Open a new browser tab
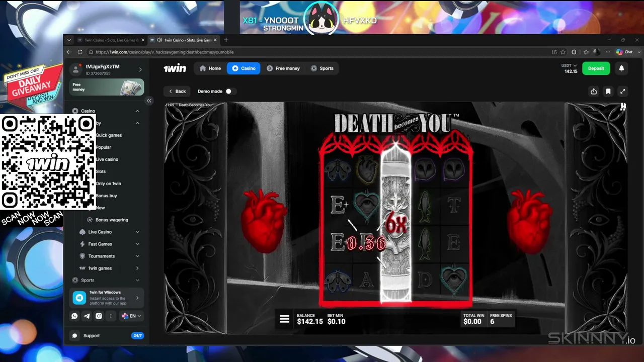The height and width of the screenshot is (362, 644). tap(226, 40)
